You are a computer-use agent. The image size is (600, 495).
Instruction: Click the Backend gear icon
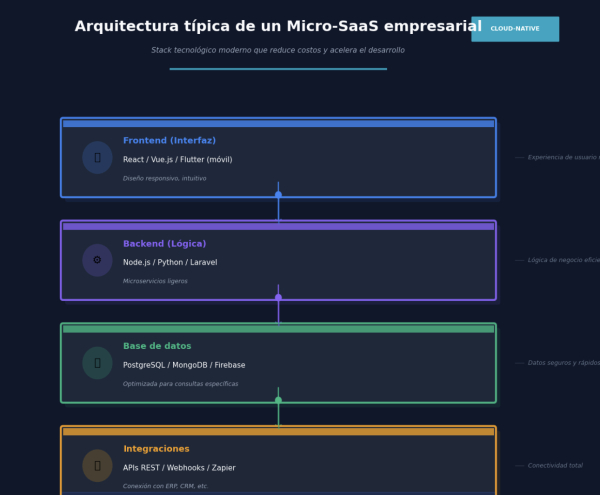coord(97,260)
